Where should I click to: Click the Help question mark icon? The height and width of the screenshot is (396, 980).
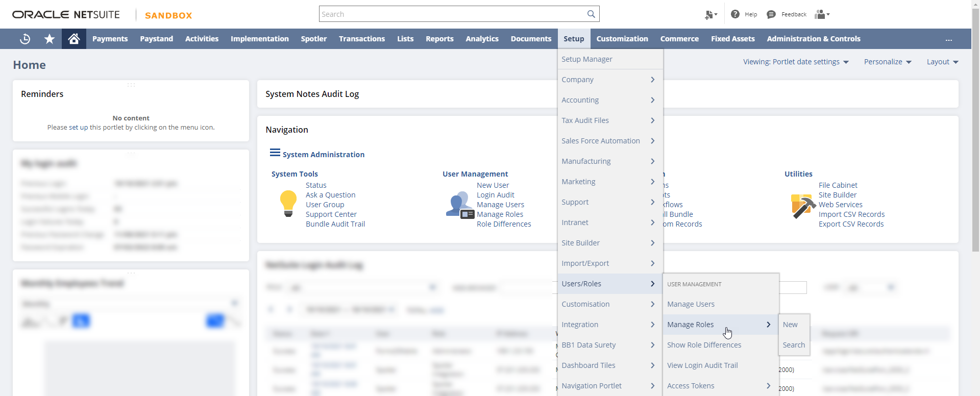click(735, 14)
